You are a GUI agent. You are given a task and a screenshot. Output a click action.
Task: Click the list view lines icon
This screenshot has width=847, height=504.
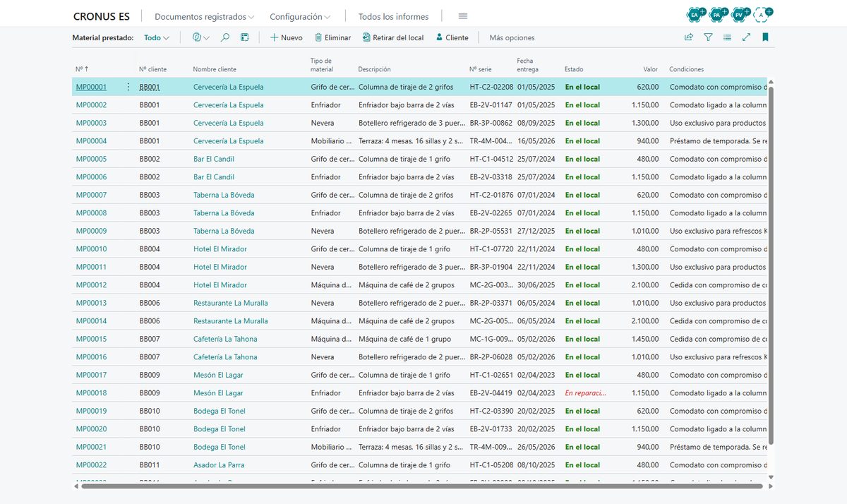pos(727,37)
